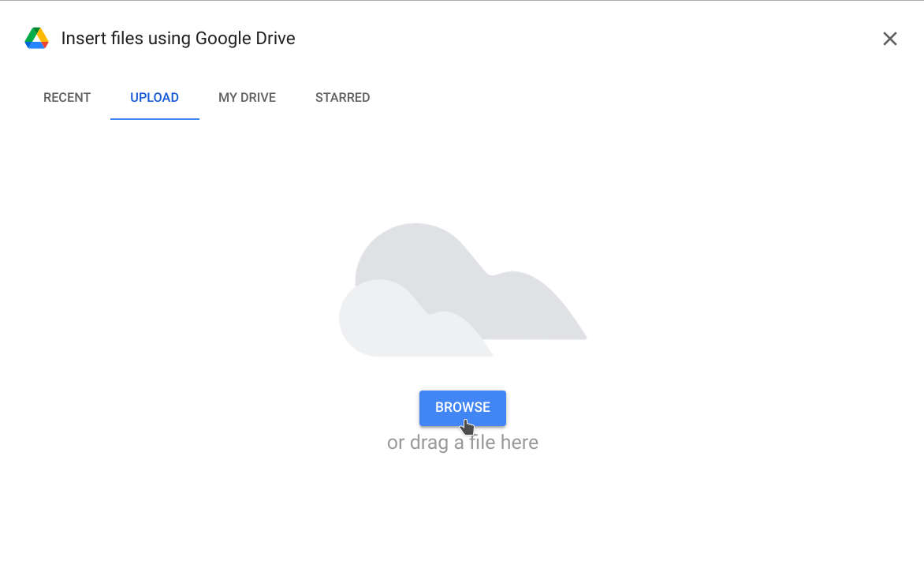Click the word 'Drive' in dialog title

(x=275, y=39)
